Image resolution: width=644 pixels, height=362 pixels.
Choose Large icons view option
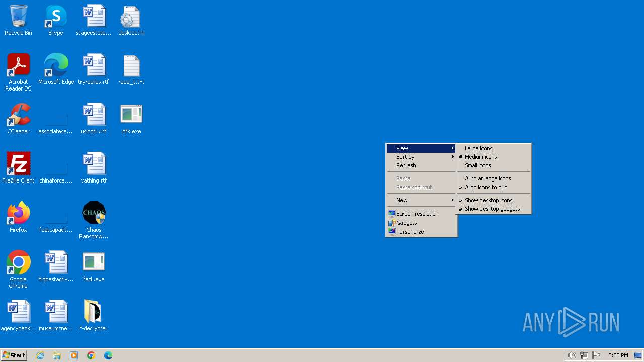(494, 148)
